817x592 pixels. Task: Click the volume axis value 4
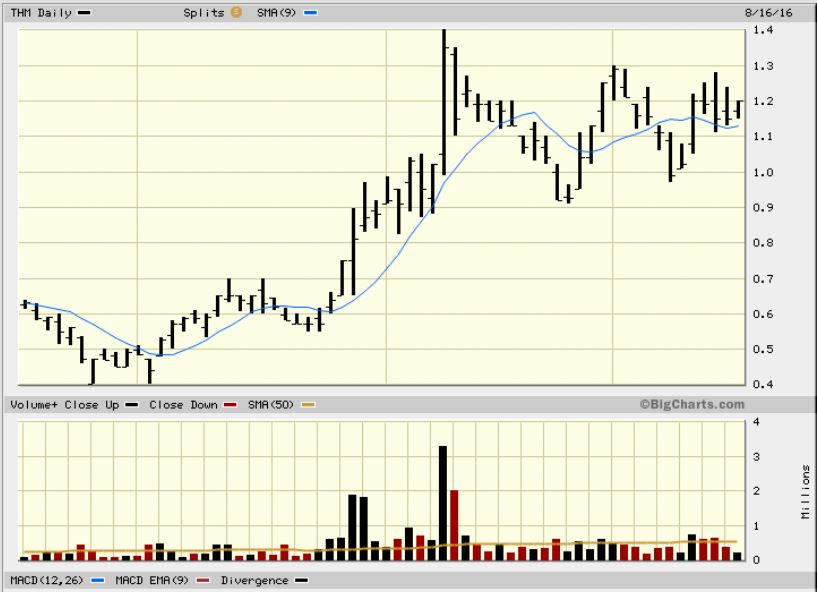pyautogui.click(x=757, y=422)
